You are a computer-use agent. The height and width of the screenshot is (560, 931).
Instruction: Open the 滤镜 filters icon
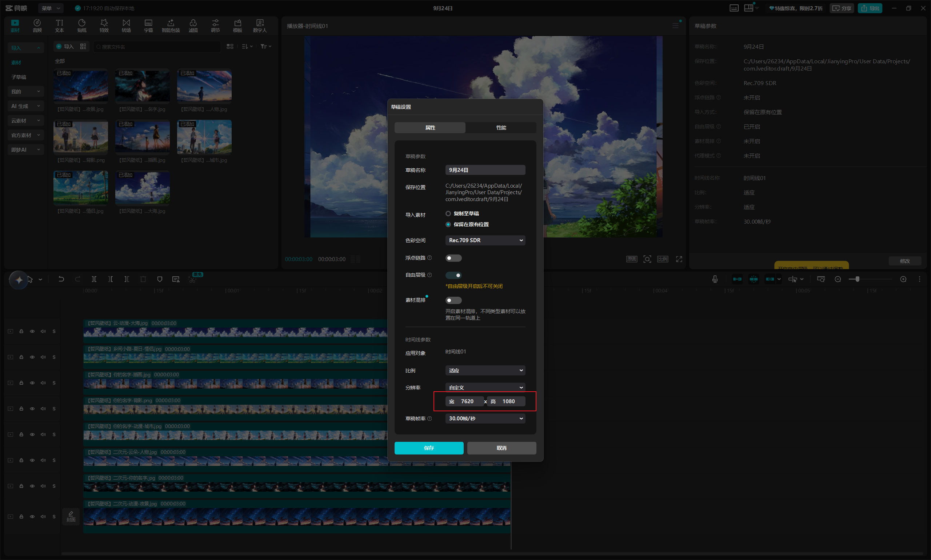[193, 26]
